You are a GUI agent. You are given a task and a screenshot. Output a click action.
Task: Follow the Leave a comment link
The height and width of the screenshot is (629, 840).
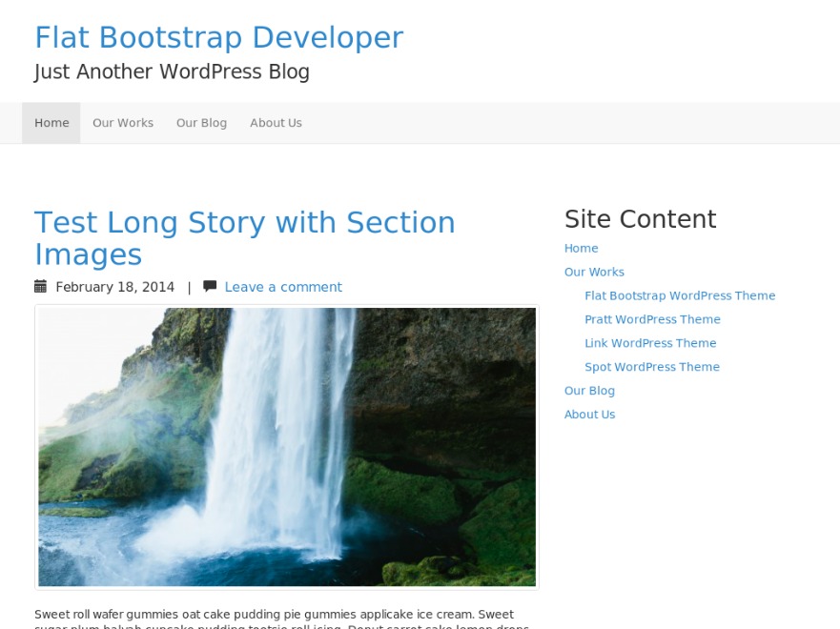point(283,287)
